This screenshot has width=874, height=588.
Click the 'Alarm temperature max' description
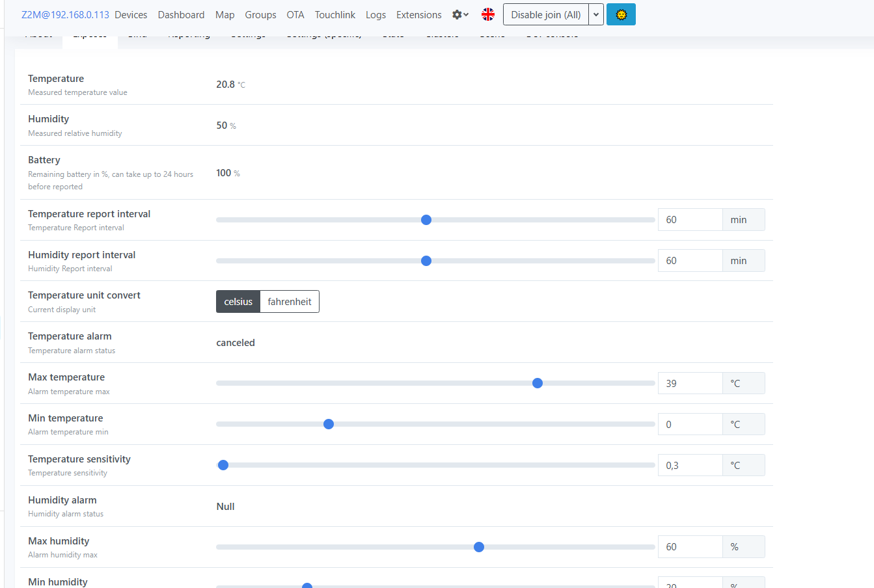click(x=69, y=392)
